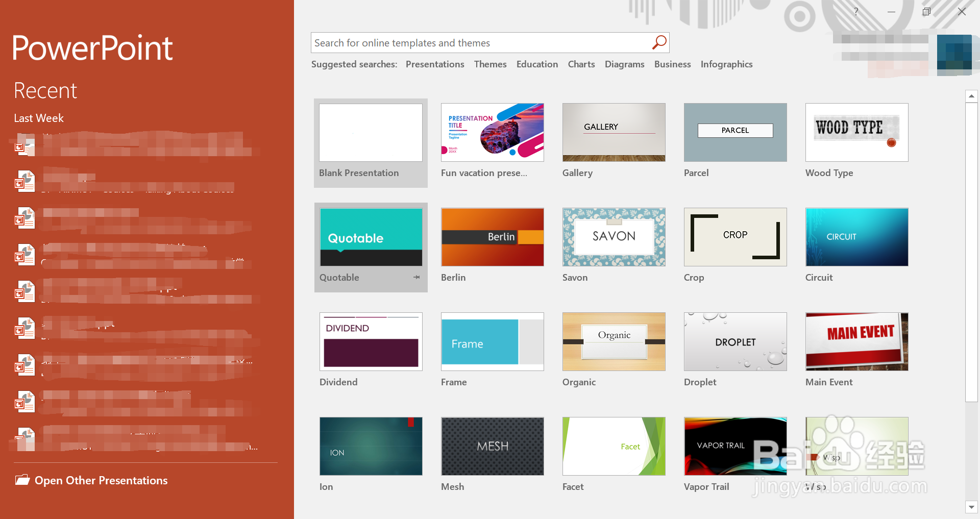The width and height of the screenshot is (980, 519).
Task: Choose the Blank Presentation thumbnail
Action: coord(371,133)
